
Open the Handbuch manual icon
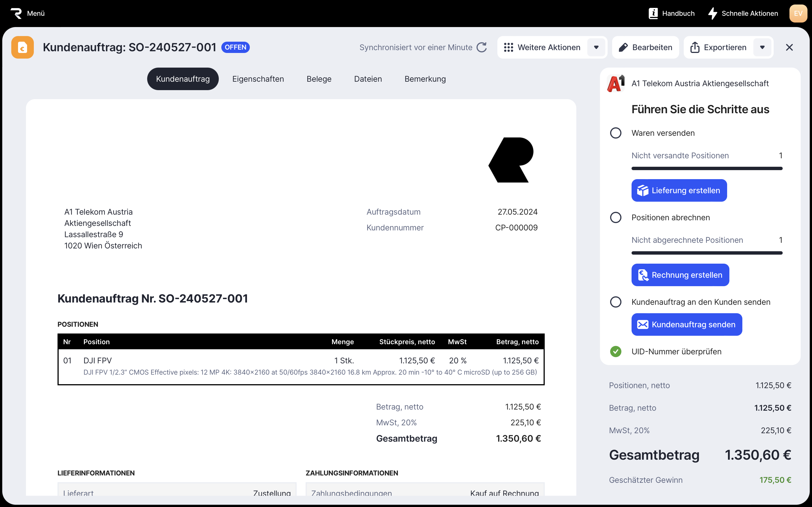pyautogui.click(x=653, y=14)
